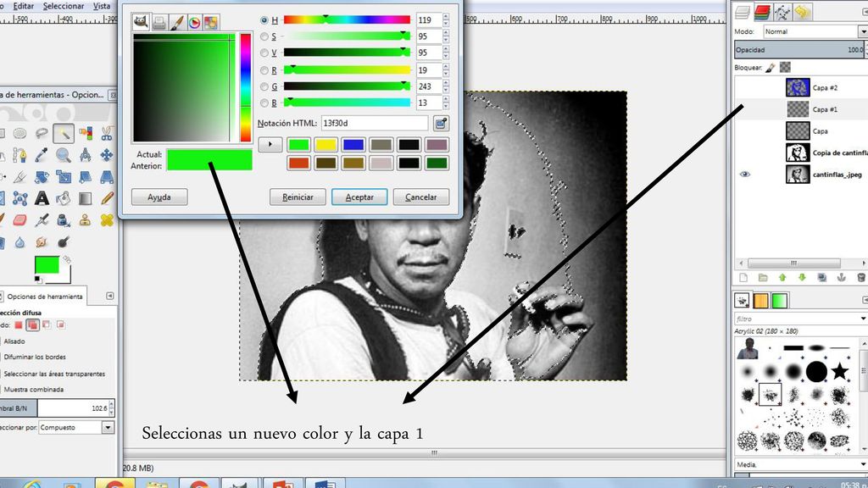Select the Color Picker eyedropper tool in toolbox

click(x=42, y=155)
